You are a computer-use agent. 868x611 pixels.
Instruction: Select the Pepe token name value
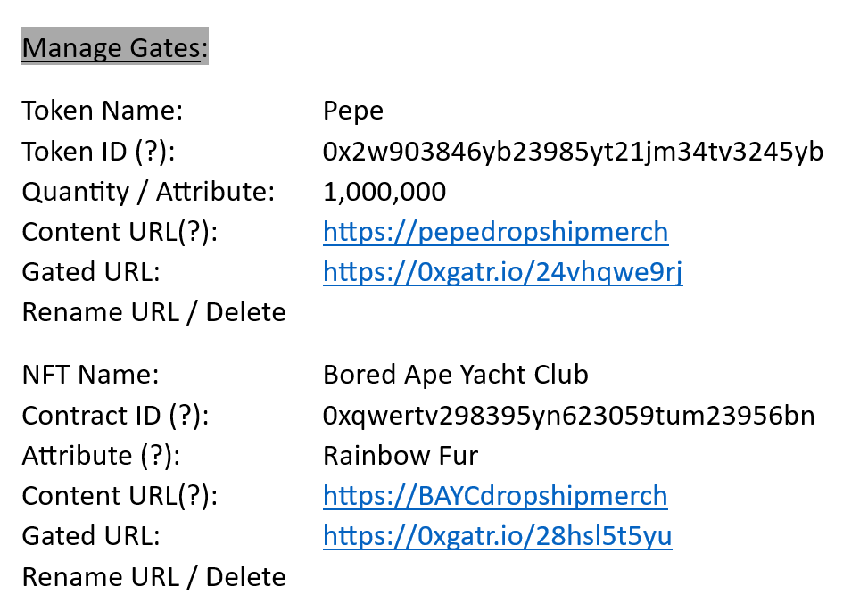tap(353, 111)
